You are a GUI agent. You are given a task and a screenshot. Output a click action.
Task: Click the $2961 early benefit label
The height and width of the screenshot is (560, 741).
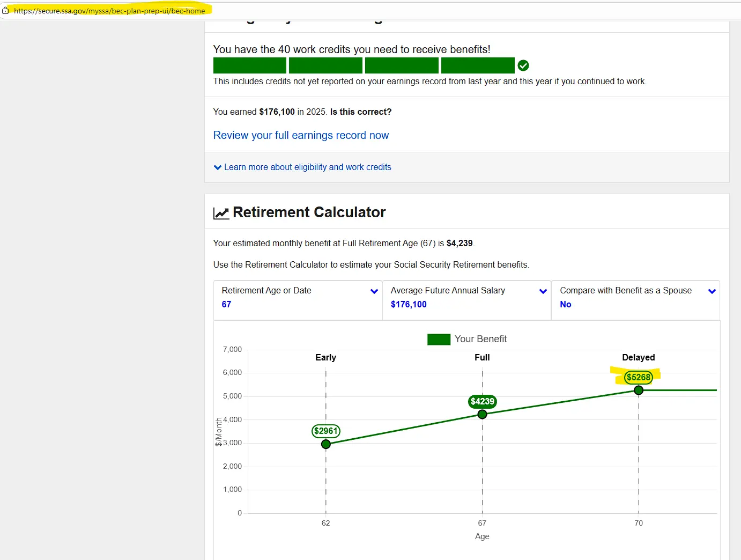[x=326, y=431]
